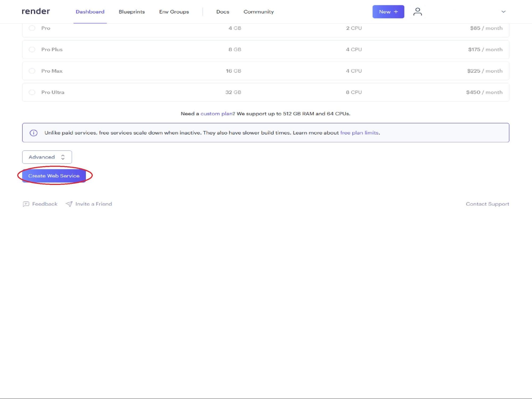The image size is (532, 399).
Task: Open the Community page
Action: coord(258,12)
